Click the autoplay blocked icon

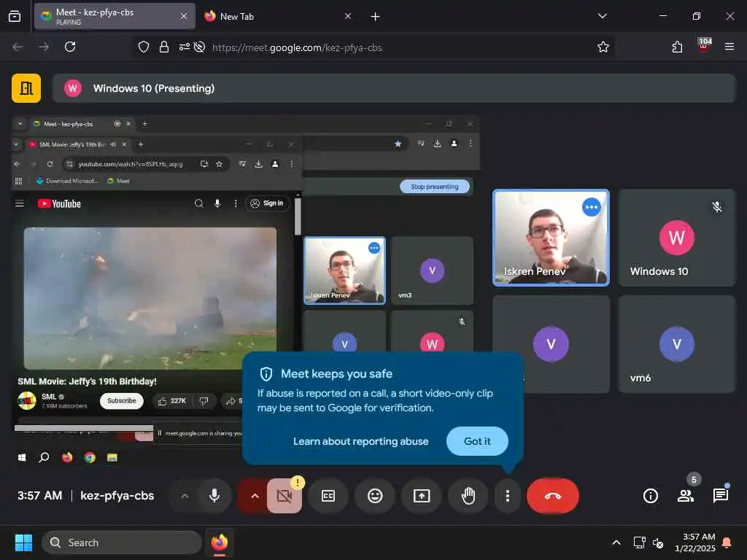[200, 47]
